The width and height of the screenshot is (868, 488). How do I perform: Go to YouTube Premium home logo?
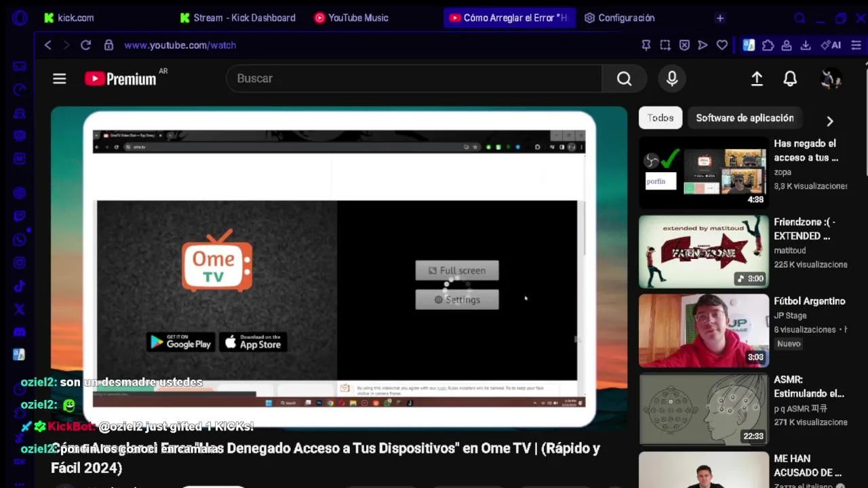pos(121,79)
